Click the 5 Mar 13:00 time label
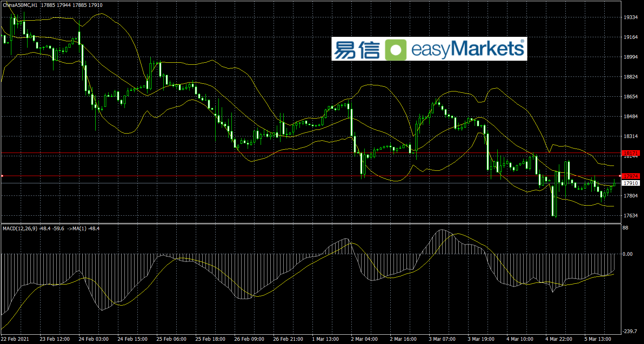Viewport: 644px width, 344px height. pos(598,339)
